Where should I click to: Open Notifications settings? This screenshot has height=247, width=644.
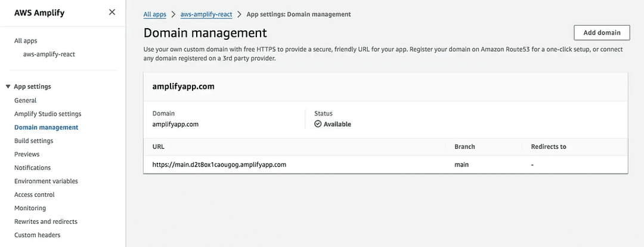coord(32,168)
